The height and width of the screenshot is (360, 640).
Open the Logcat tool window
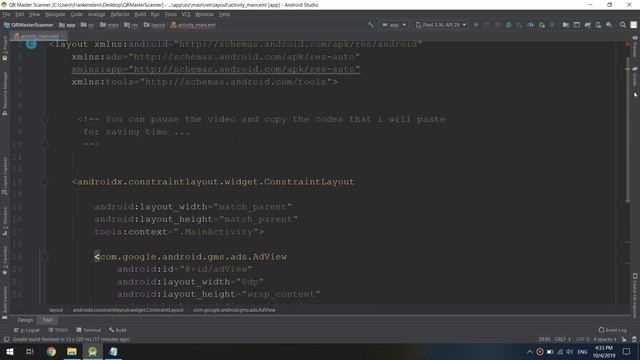(x=27, y=330)
